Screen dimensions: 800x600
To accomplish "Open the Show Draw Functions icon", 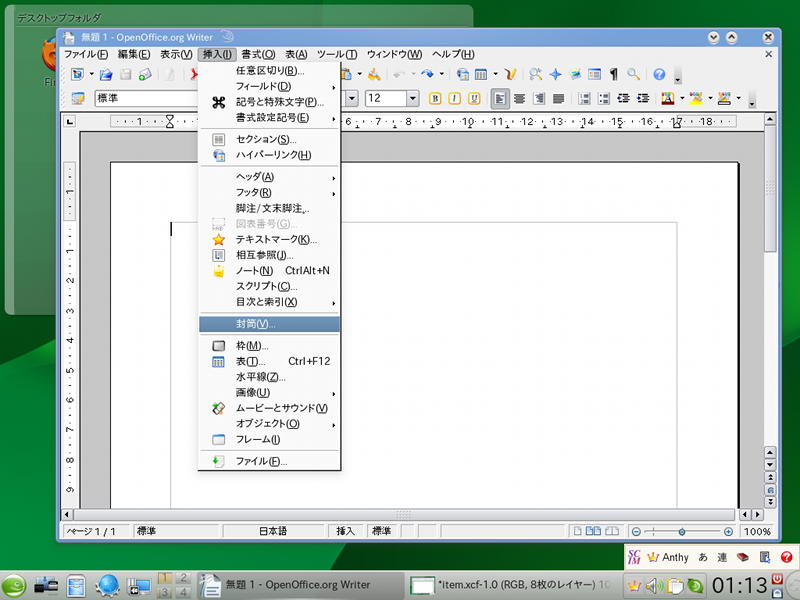I will [511, 74].
